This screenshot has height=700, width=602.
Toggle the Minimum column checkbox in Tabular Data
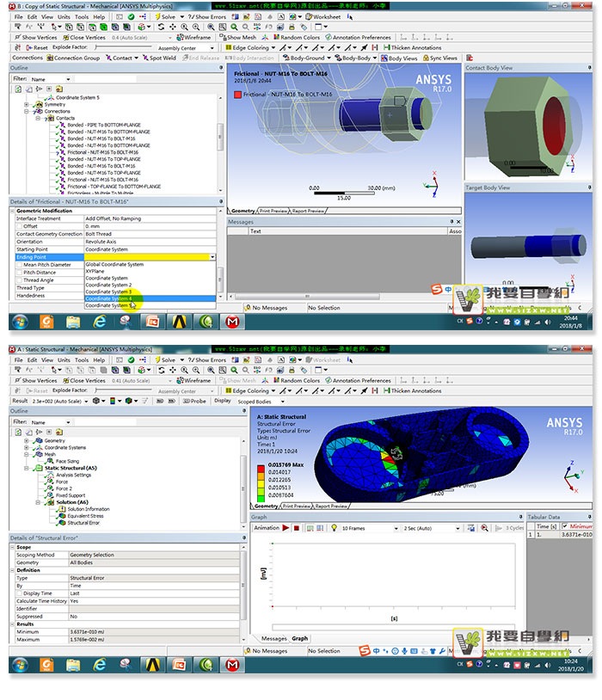tap(565, 526)
